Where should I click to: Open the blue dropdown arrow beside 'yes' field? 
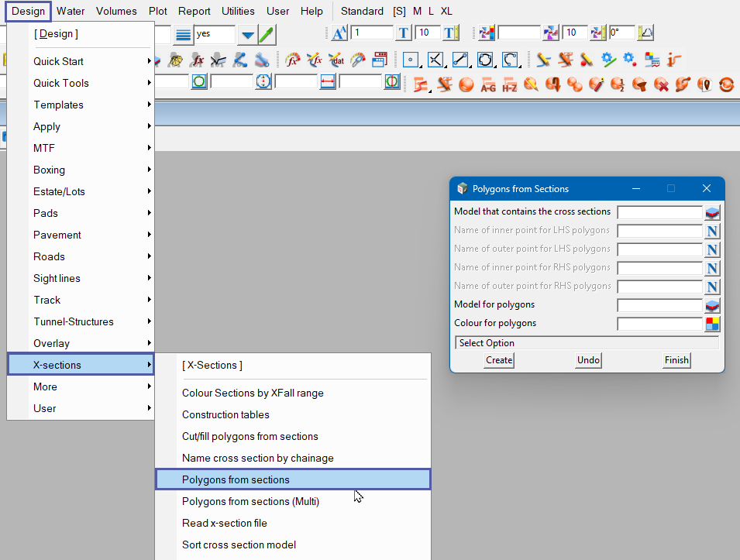pos(247,34)
